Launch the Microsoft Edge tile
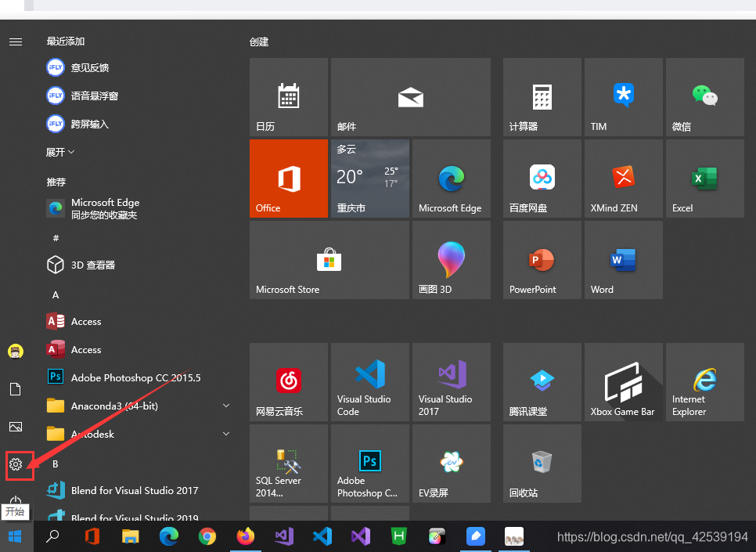Image resolution: width=756 pixels, height=552 pixels. pos(452,179)
